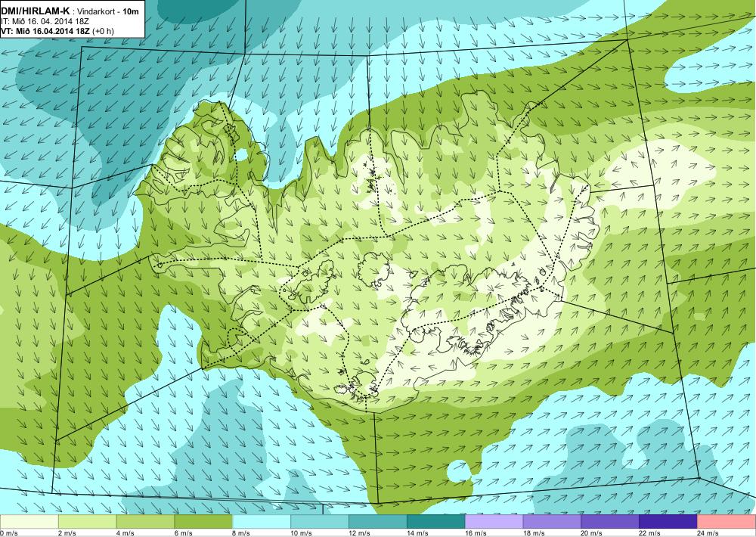Click the "16 m/s" legend label
Screen dimensions: 756x537
click(x=476, y=533)
